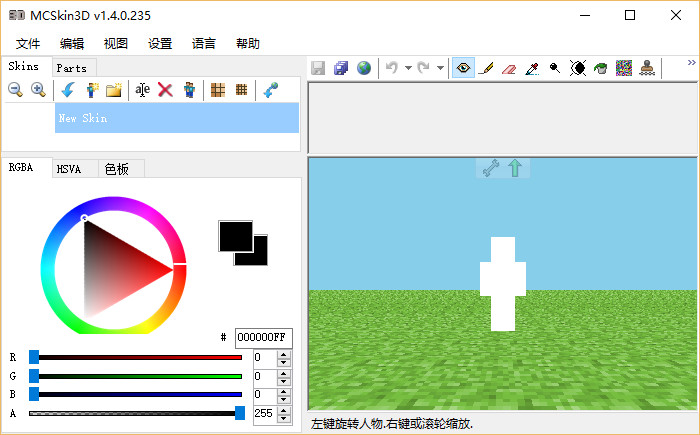Expand the toolbar overflow chevron
This screenshot has height=435, width=700.
pos(692,63)
